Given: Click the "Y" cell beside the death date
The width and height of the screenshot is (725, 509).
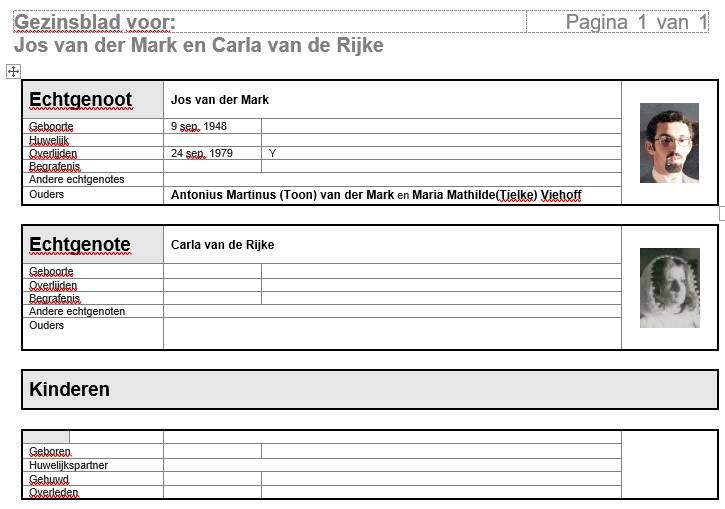Looking at the screenshot, I should tap(273, 153).
